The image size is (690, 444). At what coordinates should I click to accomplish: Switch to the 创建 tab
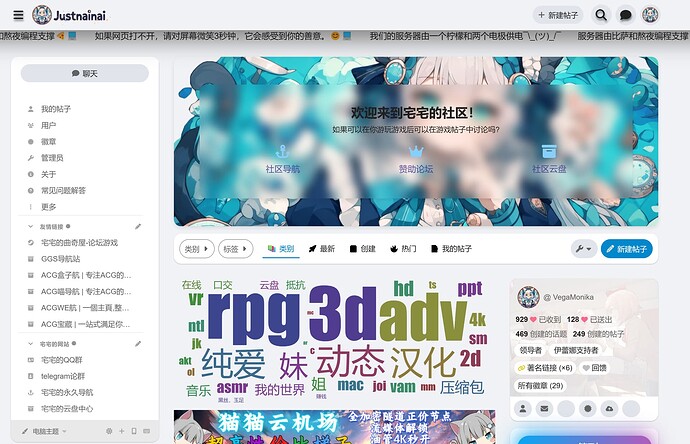(x=363, y=249)
